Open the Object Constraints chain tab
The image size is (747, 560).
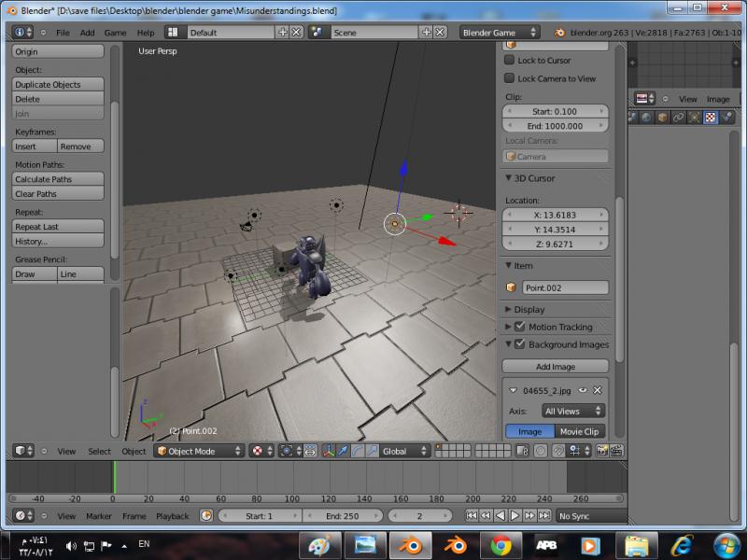tap(679, 118)
